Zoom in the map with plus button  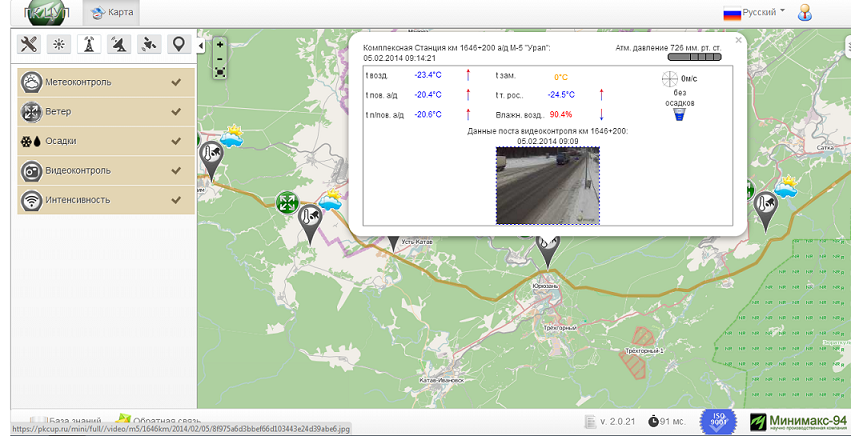pyautogui.click(x=220, y=44)
